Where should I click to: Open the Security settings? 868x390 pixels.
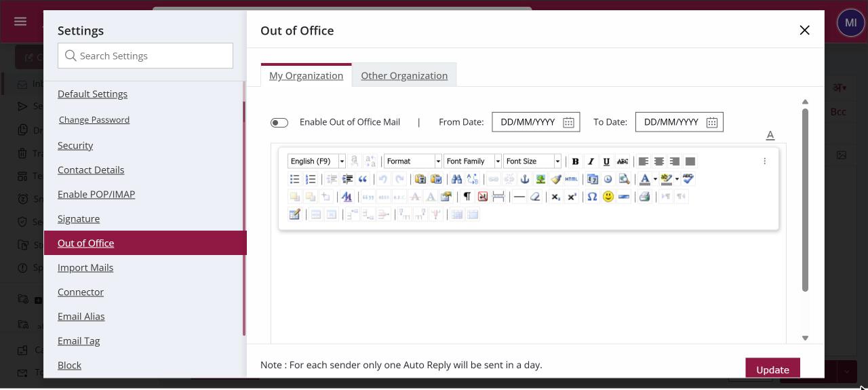point(75,145)
